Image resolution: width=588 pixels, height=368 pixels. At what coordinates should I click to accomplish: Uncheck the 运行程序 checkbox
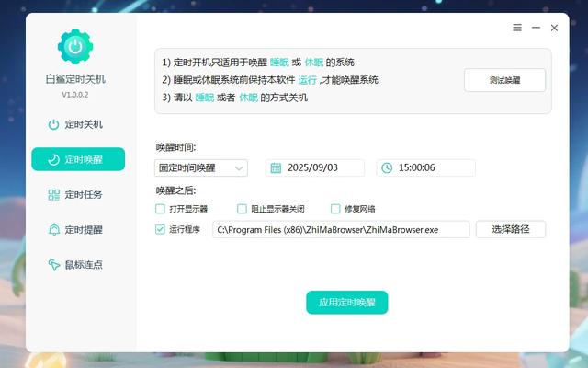point(160,229)
